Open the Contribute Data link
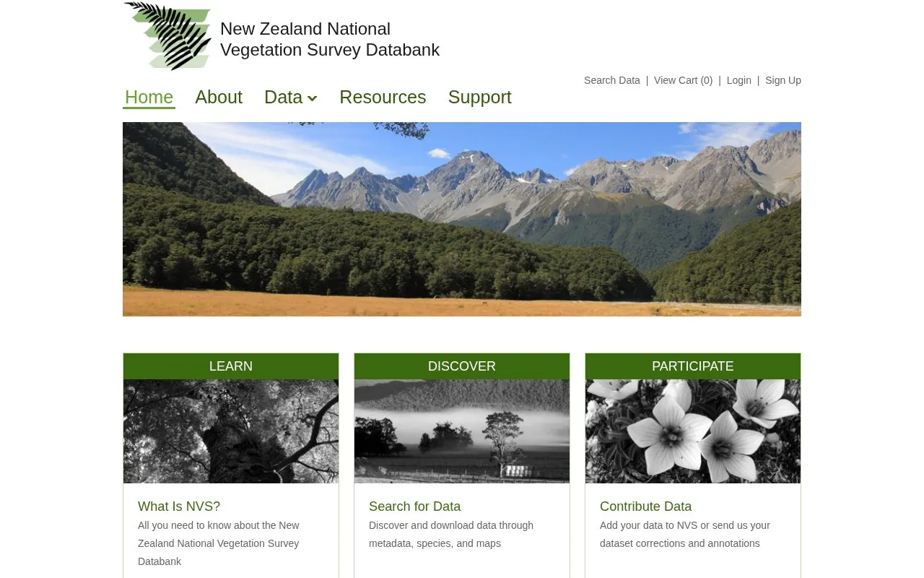The height and width of the screenshot is (578, 924). [645, 506]
